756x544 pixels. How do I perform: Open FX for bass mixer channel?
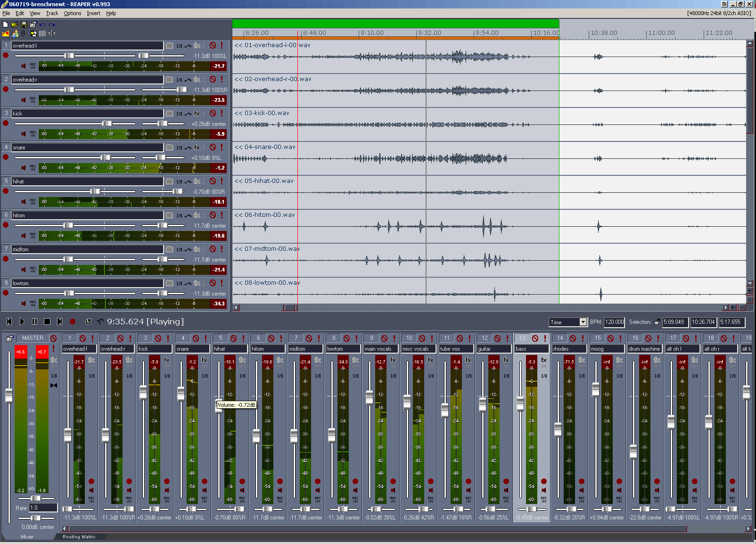[x=544, y=360]
